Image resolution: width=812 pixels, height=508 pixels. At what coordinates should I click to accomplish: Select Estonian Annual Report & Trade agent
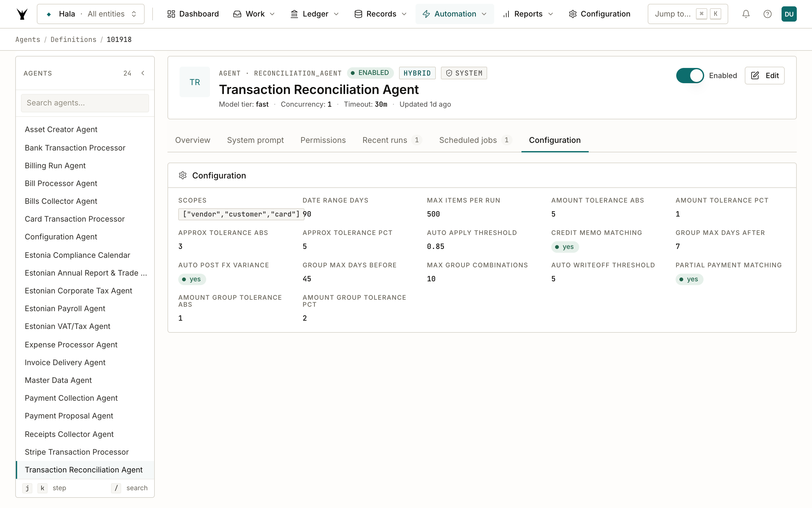[x=85, y=273]
